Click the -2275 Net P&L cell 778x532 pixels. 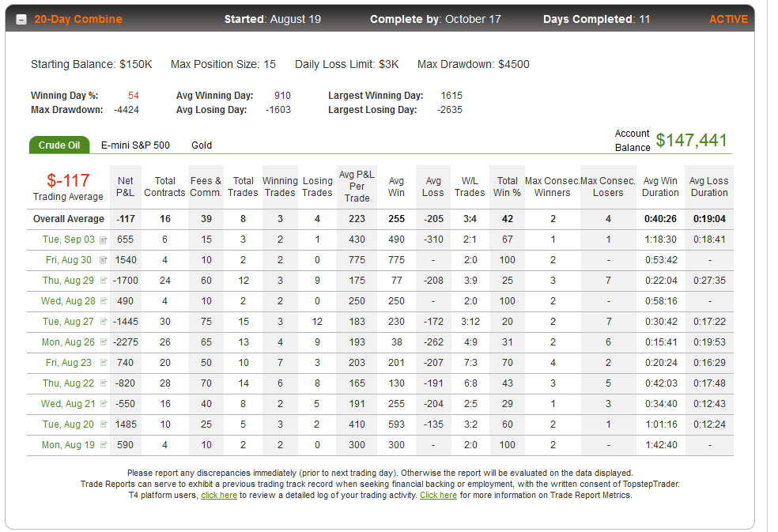(x=125, y=342)
